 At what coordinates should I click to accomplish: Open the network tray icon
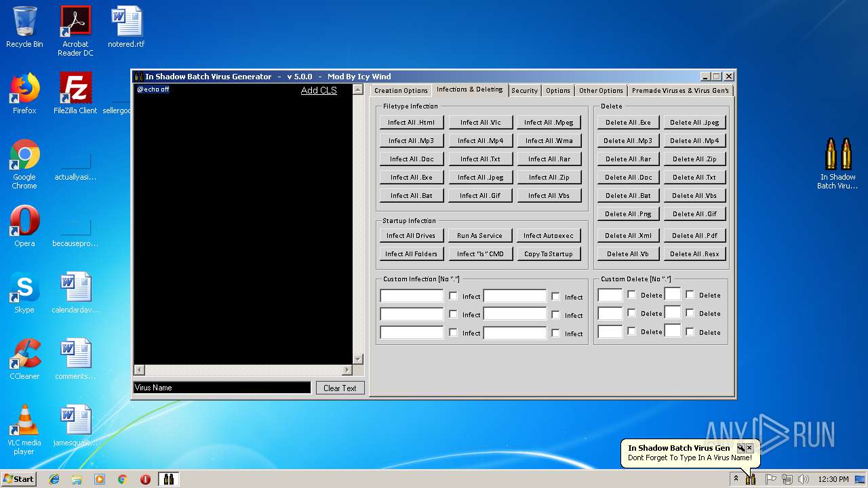tap(787, 479)
